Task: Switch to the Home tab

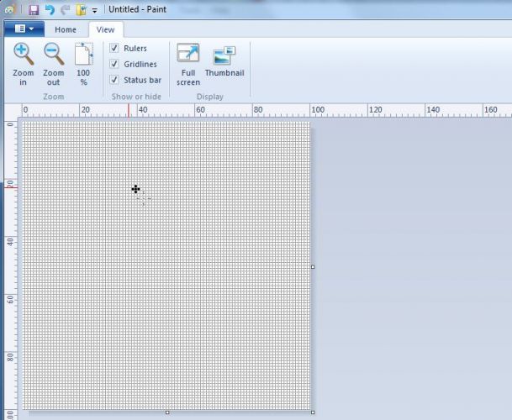Action: pyautogui.click(x=66, y=29)
